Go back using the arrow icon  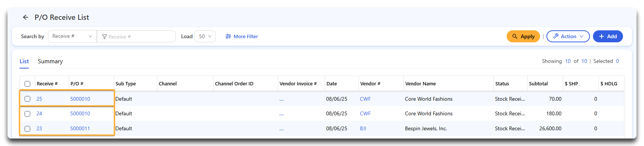click(26, 17)
